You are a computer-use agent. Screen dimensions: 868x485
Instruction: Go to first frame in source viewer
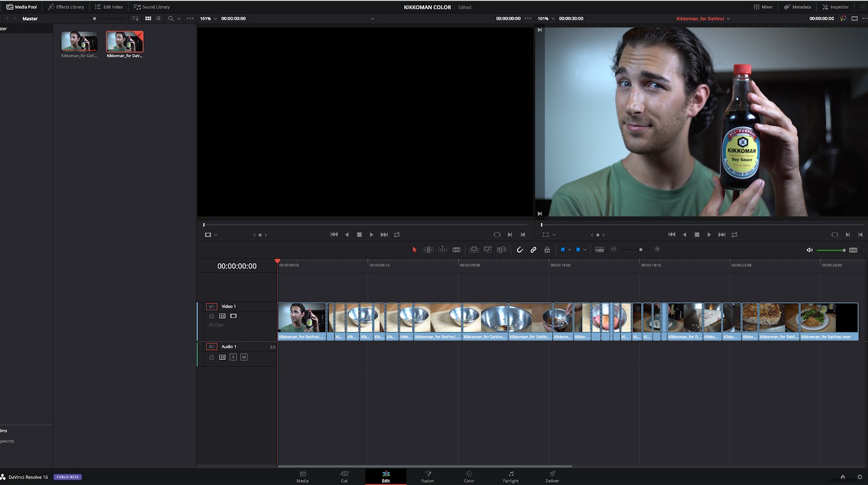(x=334, y=235)
